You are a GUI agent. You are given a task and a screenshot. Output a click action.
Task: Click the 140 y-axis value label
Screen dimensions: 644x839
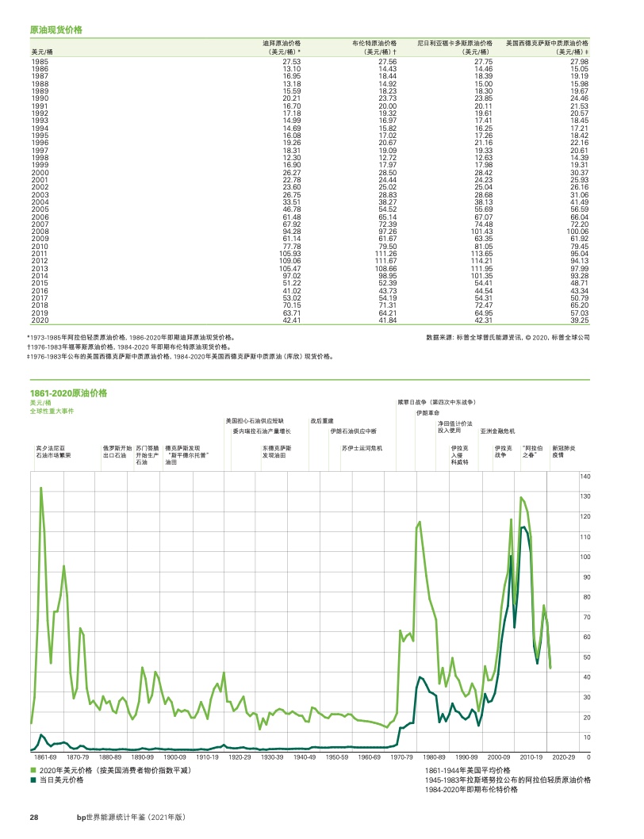click(585, 477)
